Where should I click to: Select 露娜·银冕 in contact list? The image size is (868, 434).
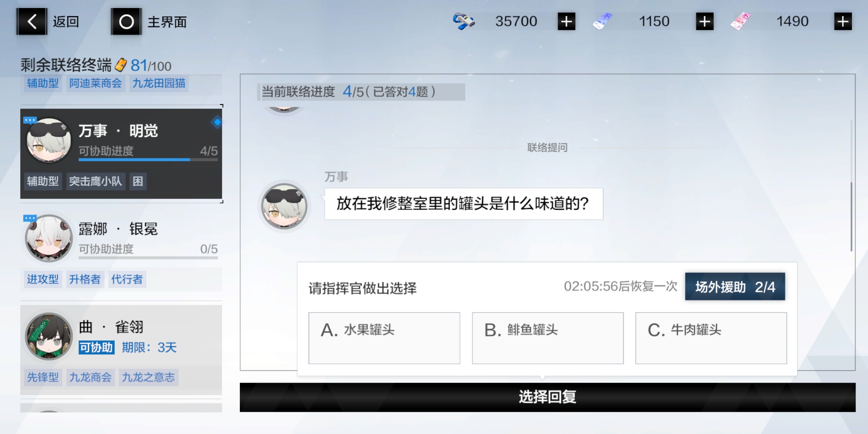click(x=121, y=252)
